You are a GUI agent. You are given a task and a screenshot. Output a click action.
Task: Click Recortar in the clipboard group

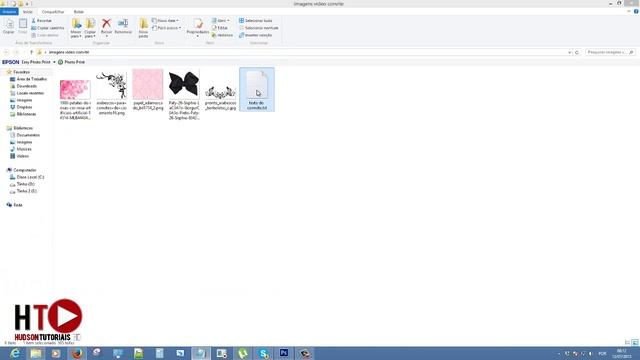(42, 20)
